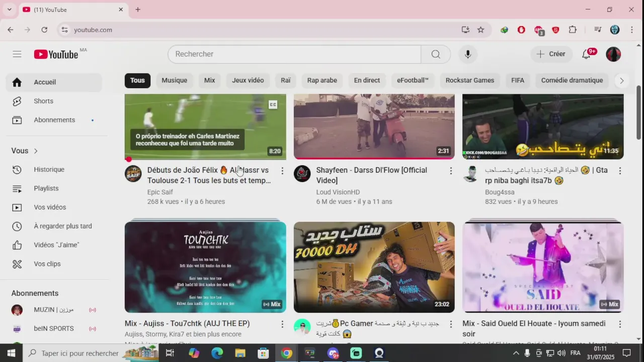644x362 pixels.
Task: Open Playlists in the sidebar
Action: [54, 188]
